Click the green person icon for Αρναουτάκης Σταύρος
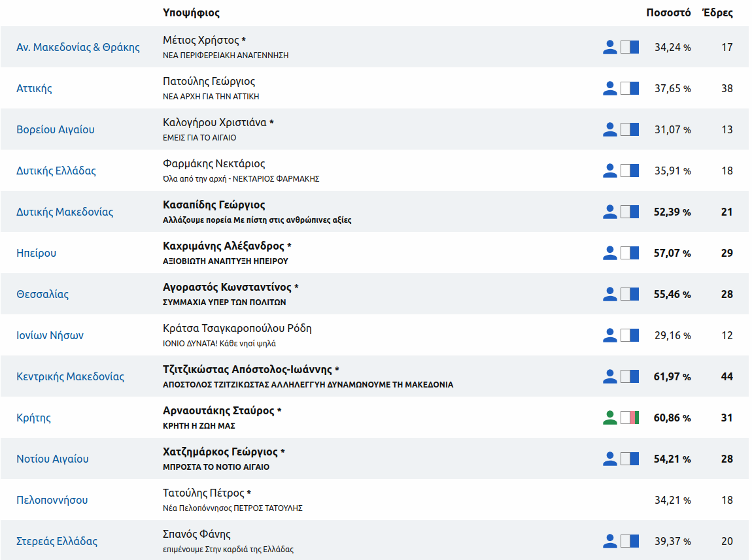Screen dimensions: 752x560 [x=609, y=418]
